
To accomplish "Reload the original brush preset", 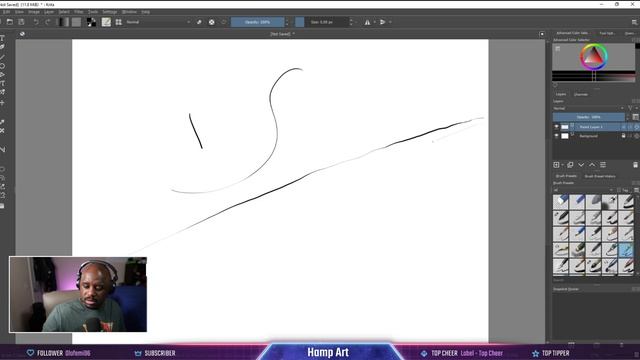I will click(224, 22).
